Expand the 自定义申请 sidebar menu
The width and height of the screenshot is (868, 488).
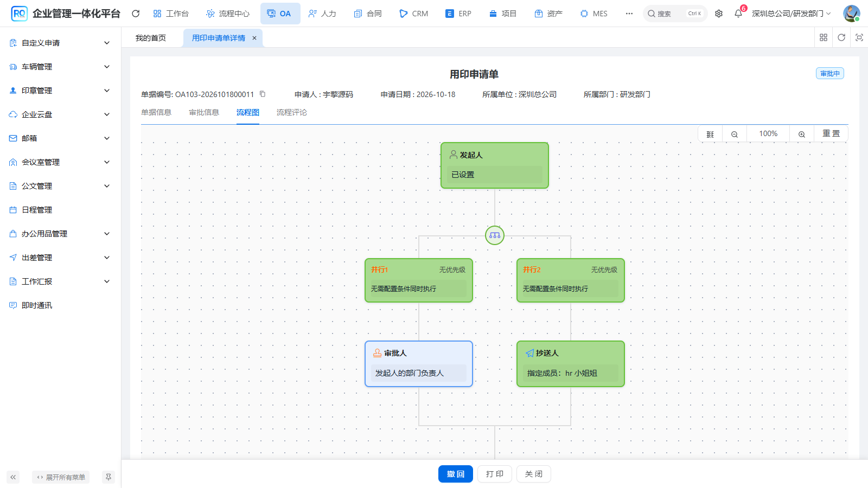coord(61,43)
